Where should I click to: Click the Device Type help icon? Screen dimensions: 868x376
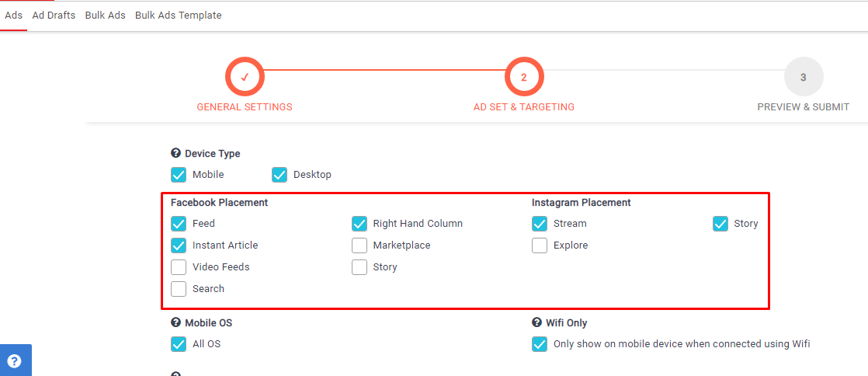click(x=175, y=154)
